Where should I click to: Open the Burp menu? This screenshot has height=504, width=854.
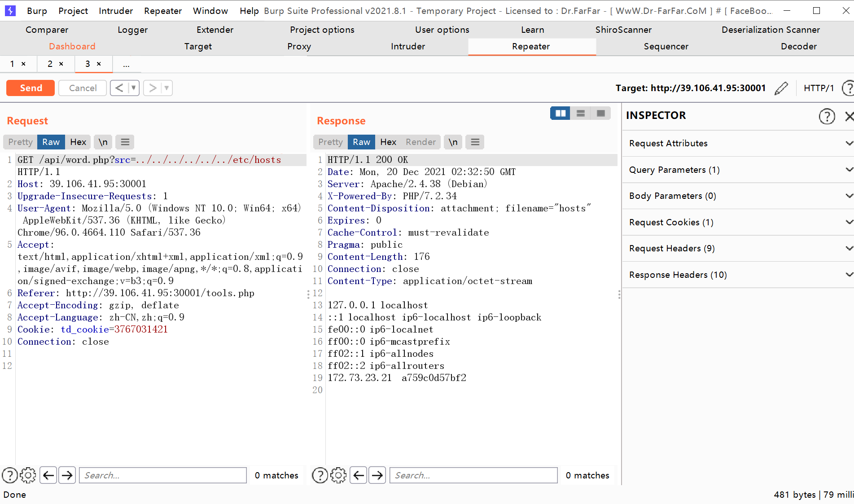tap(37, 11)
